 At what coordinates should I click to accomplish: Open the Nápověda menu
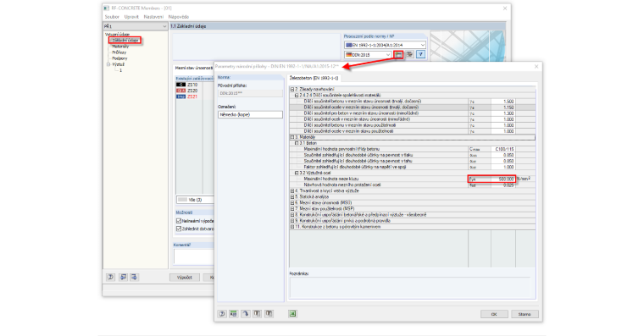[x=179, y=17]
